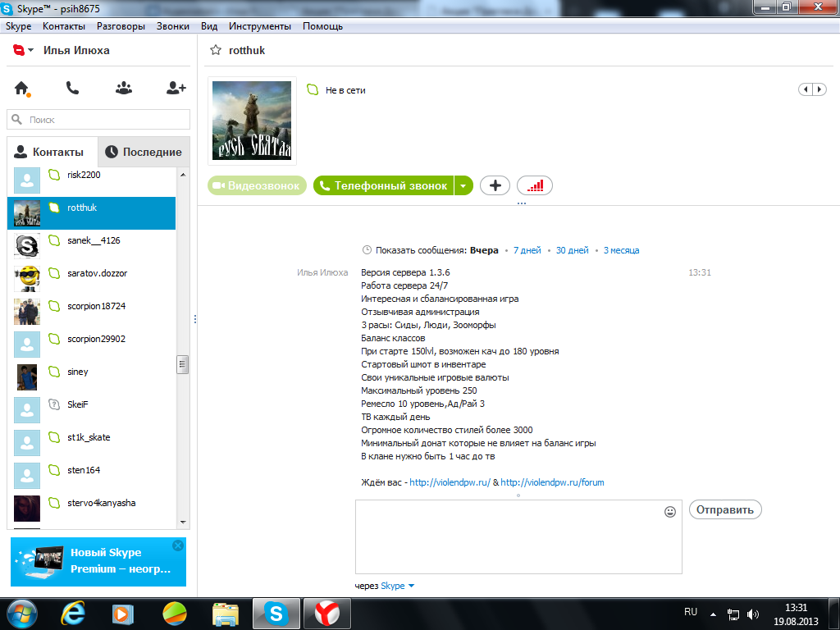The height and width of the screenshot is (630, 840).
Task: Click the clock icon beside Показать сообщения
Action: 367,249
